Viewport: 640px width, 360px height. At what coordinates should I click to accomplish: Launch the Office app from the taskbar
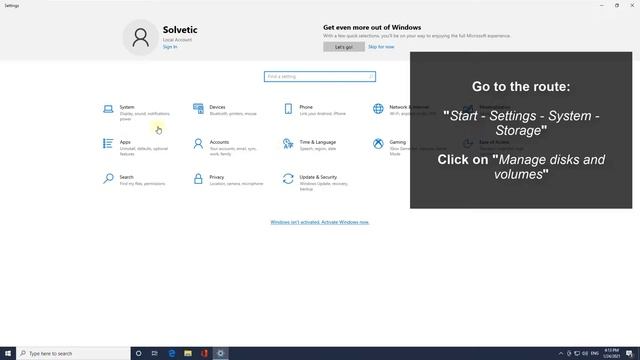[204, 353]
